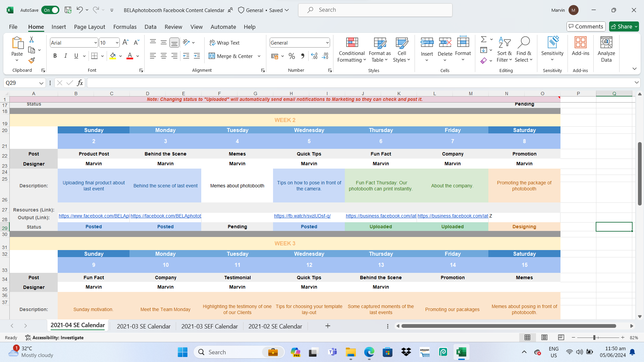Viewport: 644px width, 362px height.
Task: Click the Format Painter brush icon
Action: click(32, 60)
